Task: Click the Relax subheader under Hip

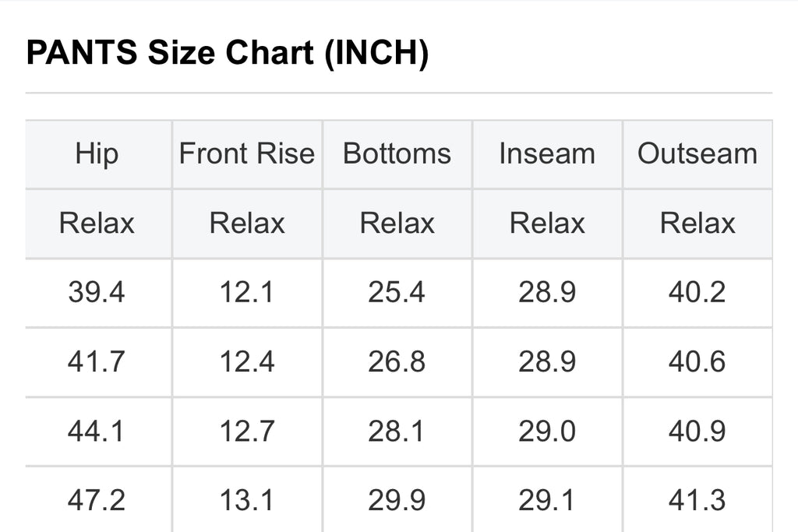Action: point(97,224)
